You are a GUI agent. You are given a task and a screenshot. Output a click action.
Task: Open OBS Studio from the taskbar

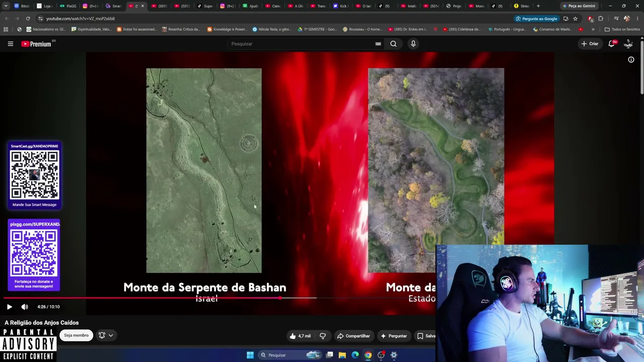[381, 355]
